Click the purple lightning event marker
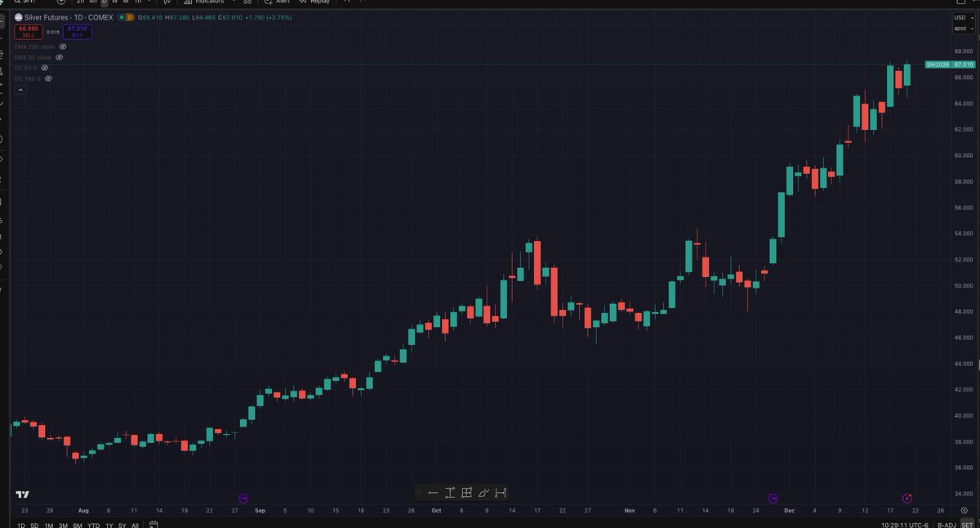Screen dimensions: 980x528 pyautogui.click(x=907, y=498)
